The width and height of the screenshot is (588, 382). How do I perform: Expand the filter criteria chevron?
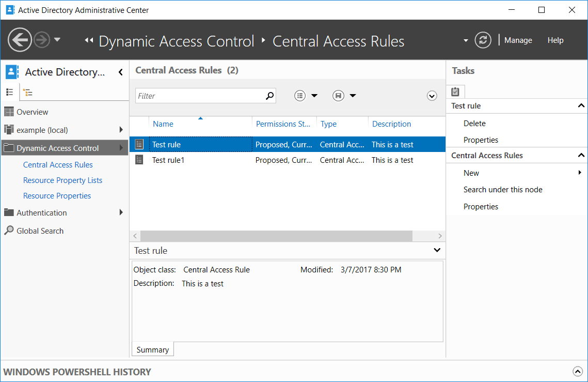click(432, 96)
